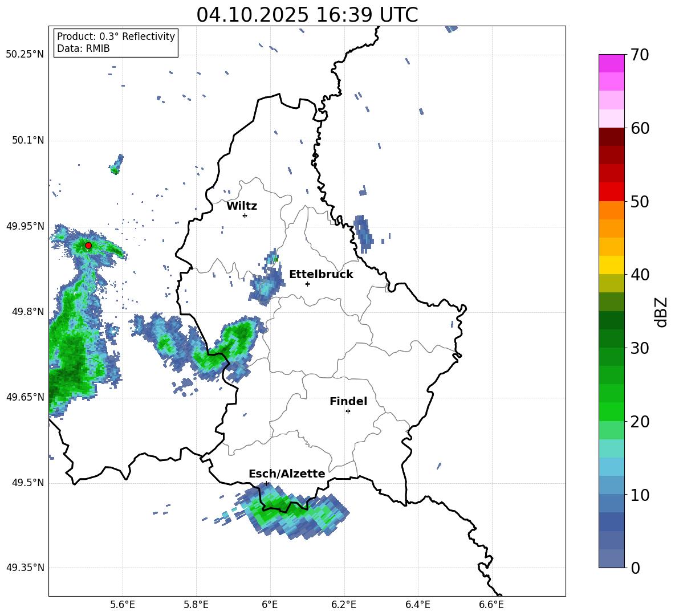Pick the slate blue swatch at colorbar bottom

click(611, 558)
